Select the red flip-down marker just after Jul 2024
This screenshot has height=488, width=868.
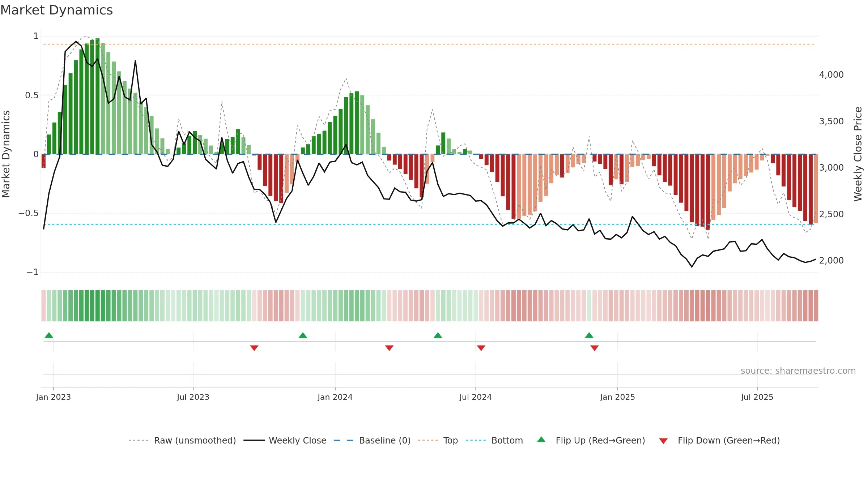point(481,348)
